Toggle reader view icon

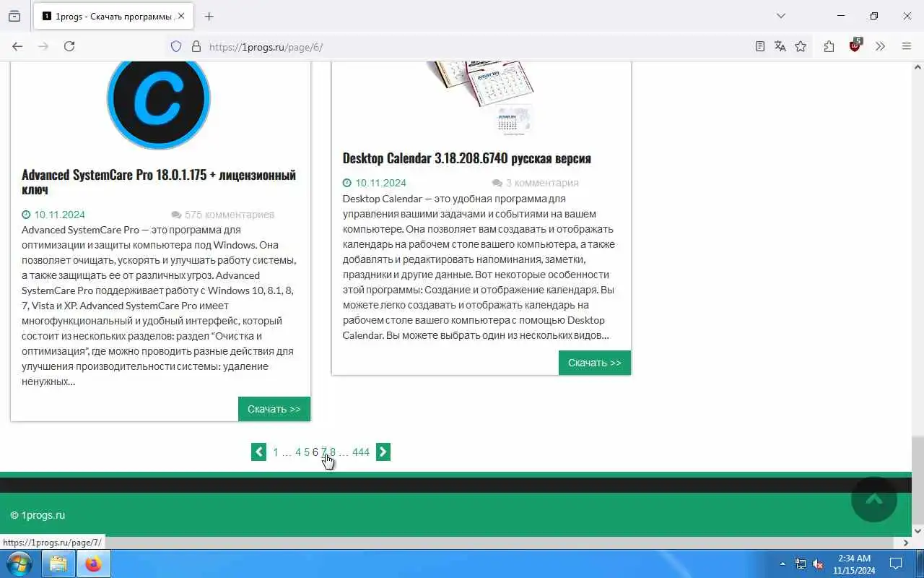(760, 46)
